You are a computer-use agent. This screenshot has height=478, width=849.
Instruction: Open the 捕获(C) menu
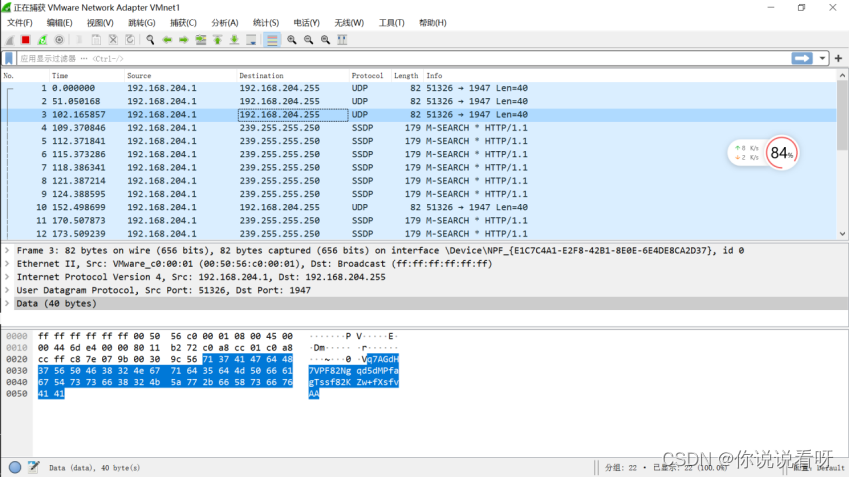183,23
